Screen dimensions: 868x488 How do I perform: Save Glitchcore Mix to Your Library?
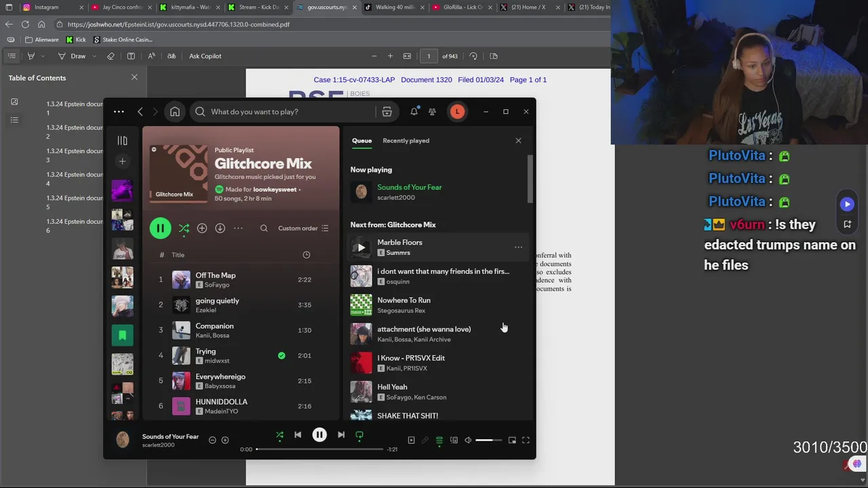coord(202,228)
